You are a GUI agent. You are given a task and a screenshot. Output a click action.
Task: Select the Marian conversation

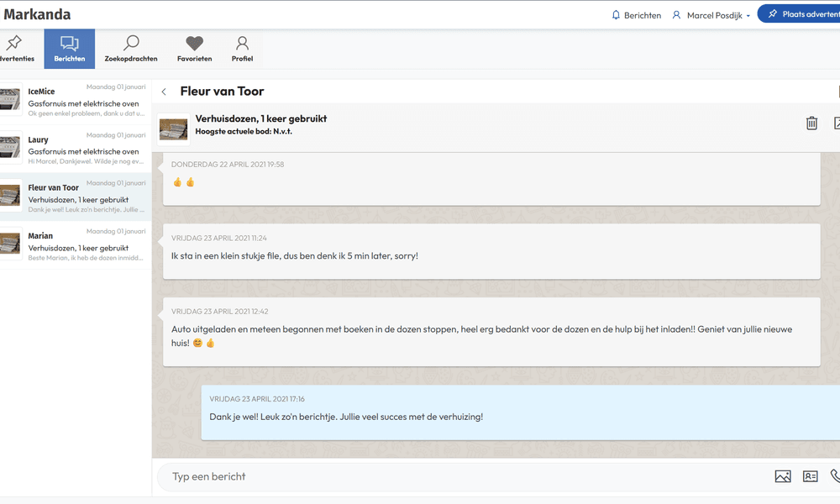[x=76, y=245]
